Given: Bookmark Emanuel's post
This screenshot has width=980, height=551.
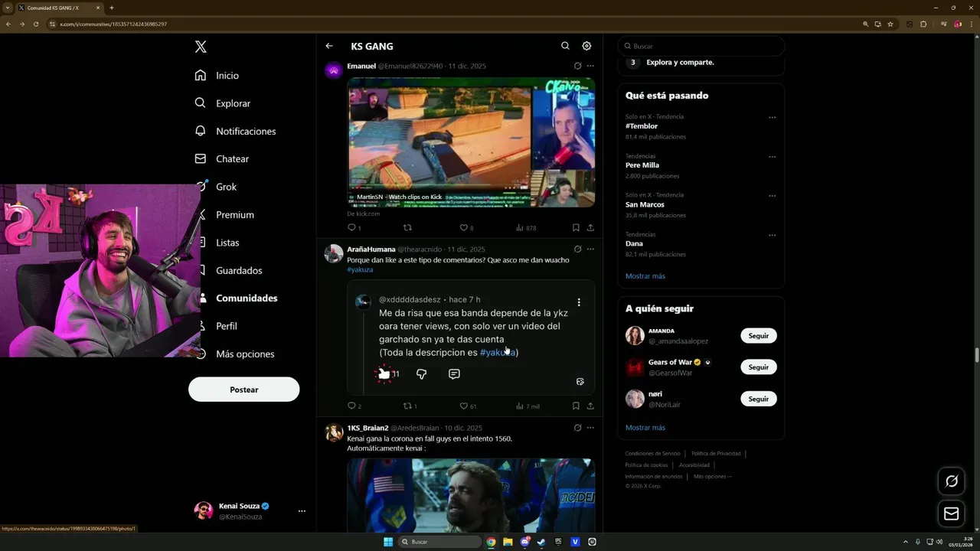Looking at the screenshot, I should [576, 227].
